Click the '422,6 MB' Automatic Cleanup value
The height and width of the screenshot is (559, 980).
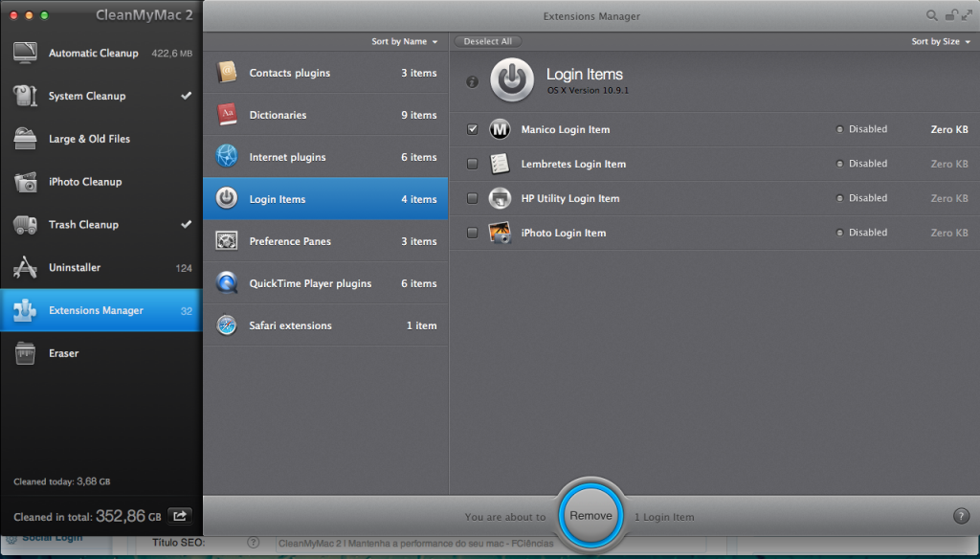[x=172, y=54]
